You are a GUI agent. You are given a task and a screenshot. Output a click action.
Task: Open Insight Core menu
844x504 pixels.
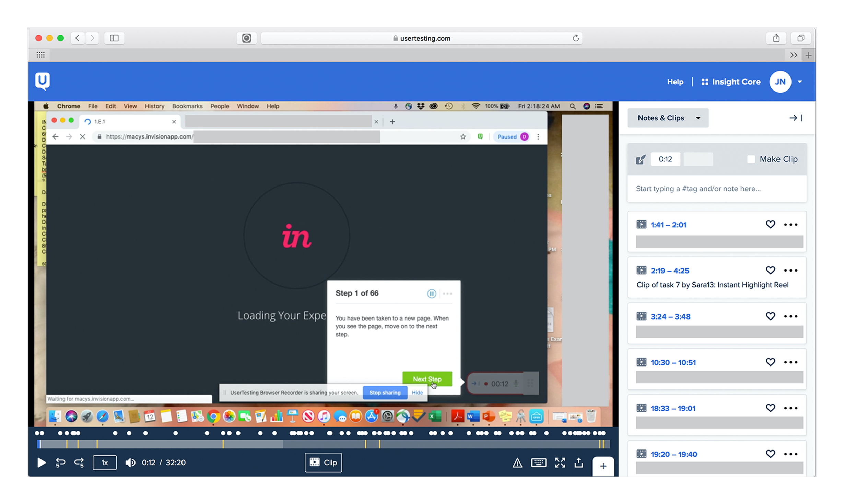[x=731, y=82]
